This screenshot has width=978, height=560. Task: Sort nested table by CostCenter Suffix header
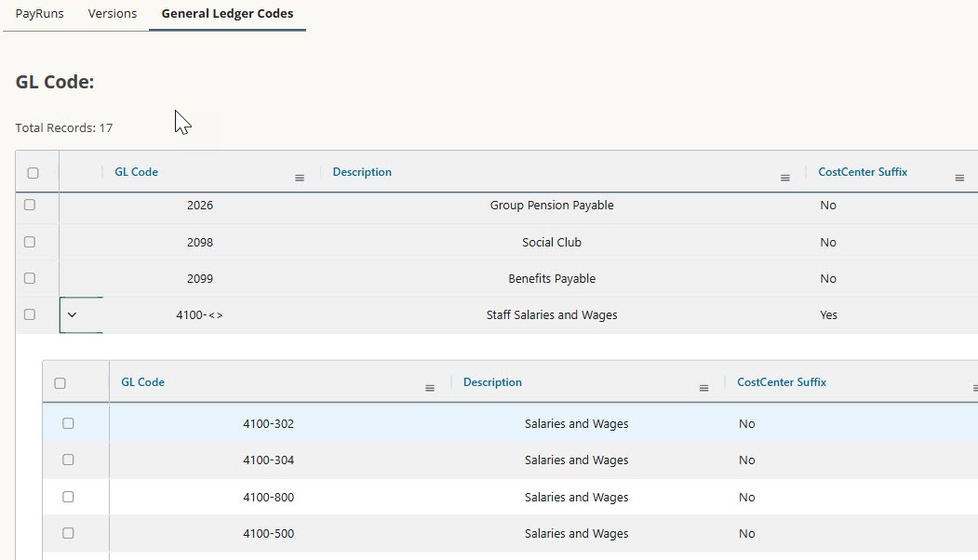[782, 382]
